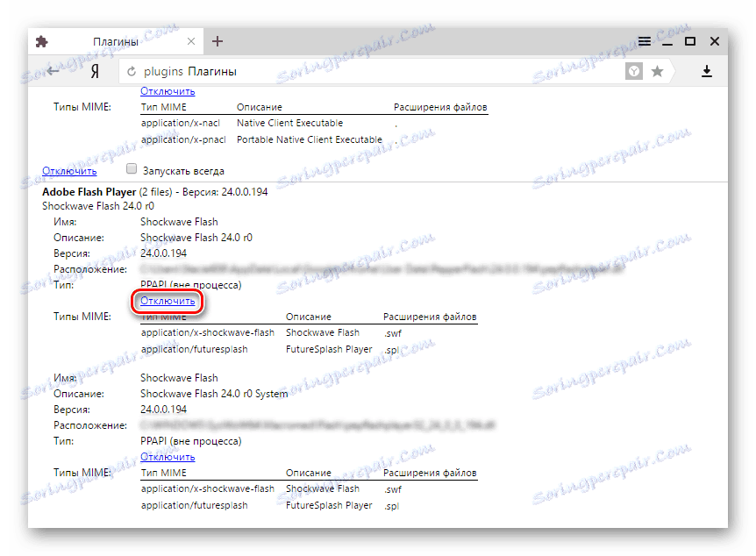Maximize the browser window

click(x=690, y=41)
